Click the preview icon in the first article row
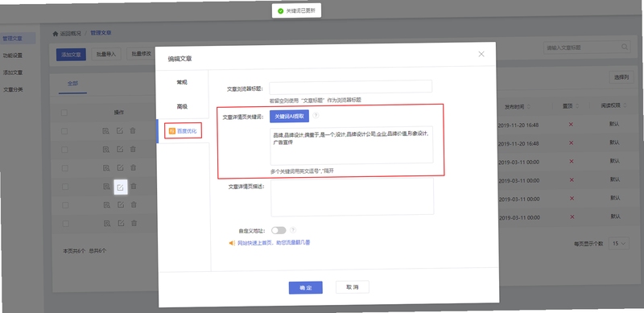 pos(105,131)
